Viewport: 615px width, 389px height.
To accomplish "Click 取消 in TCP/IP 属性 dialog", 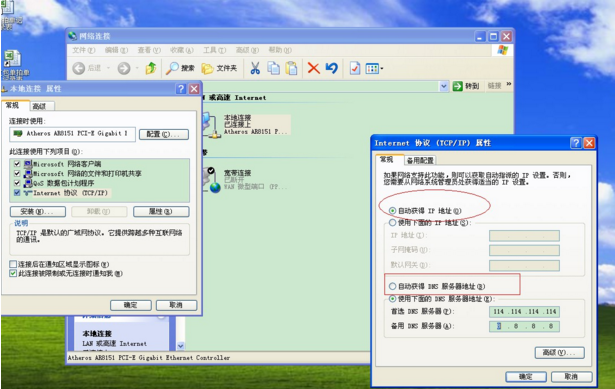I will 571,377.
